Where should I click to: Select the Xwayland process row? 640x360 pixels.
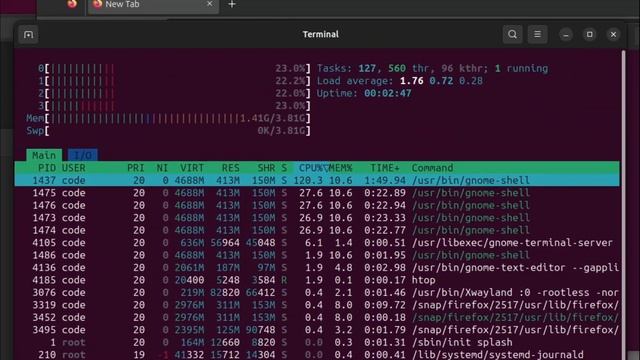point(317,292)
